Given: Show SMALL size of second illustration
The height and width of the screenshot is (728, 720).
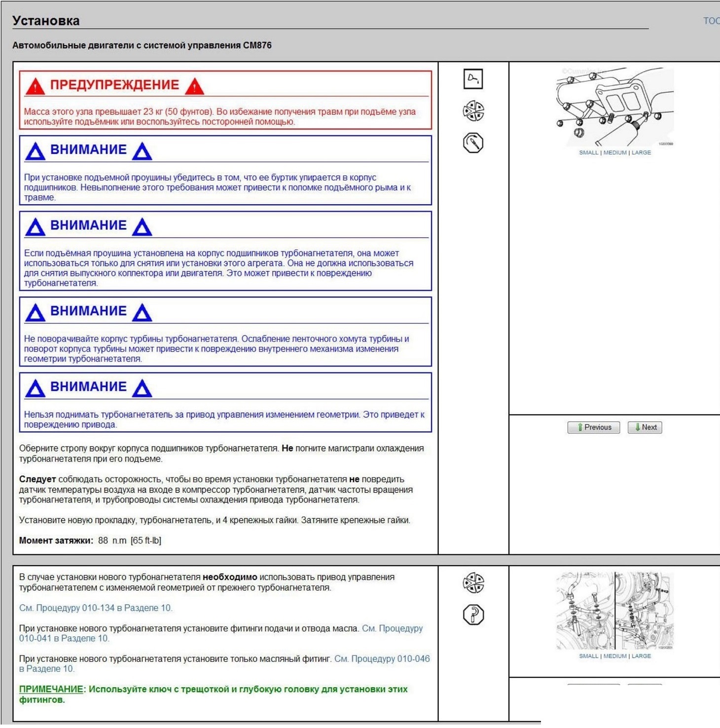Looking at the screenshot, I should (588, 656).
